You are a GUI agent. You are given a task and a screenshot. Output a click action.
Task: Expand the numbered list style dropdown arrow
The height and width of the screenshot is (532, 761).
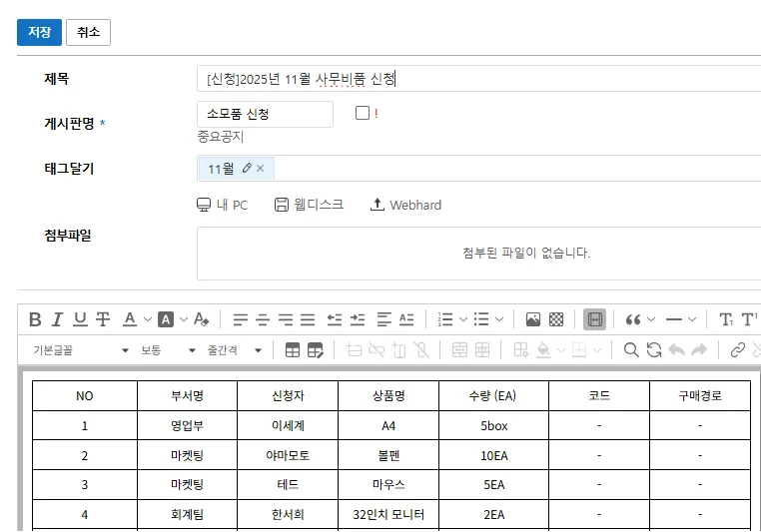tap(463, 319)
